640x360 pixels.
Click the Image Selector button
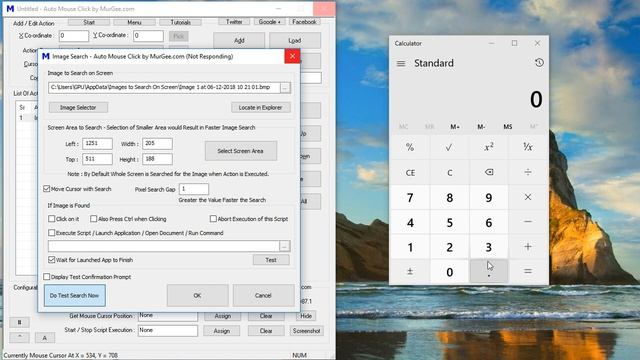(x=78, y=107)
